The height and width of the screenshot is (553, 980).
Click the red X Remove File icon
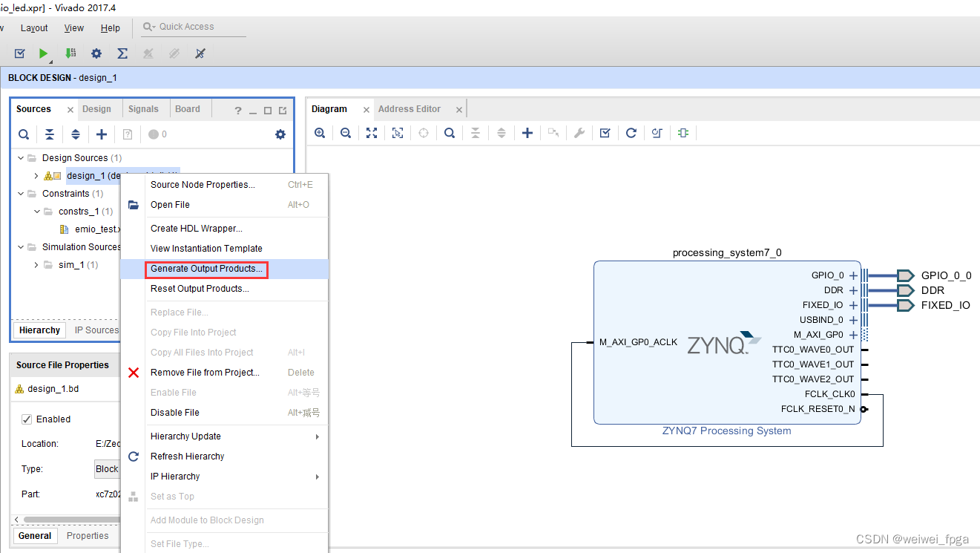pyautogui.click(x=134, y=373)
